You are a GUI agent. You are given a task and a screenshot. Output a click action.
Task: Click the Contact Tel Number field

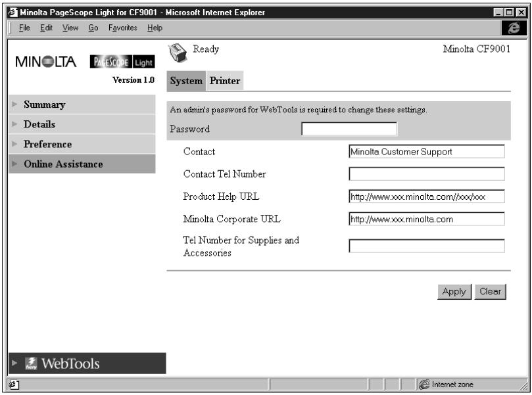[427, 174]
